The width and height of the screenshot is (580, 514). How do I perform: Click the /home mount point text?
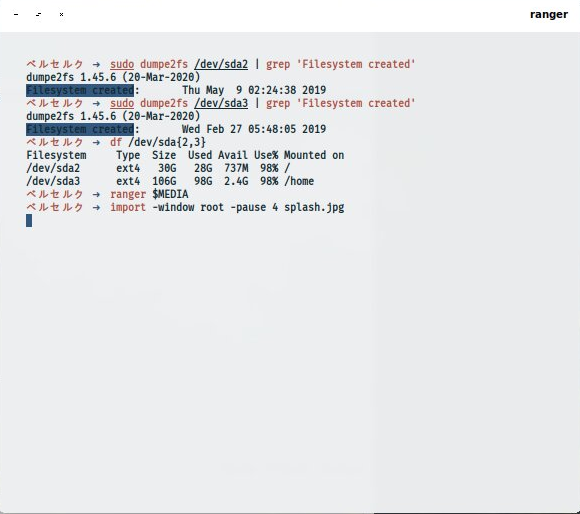(x=299, y=181)
